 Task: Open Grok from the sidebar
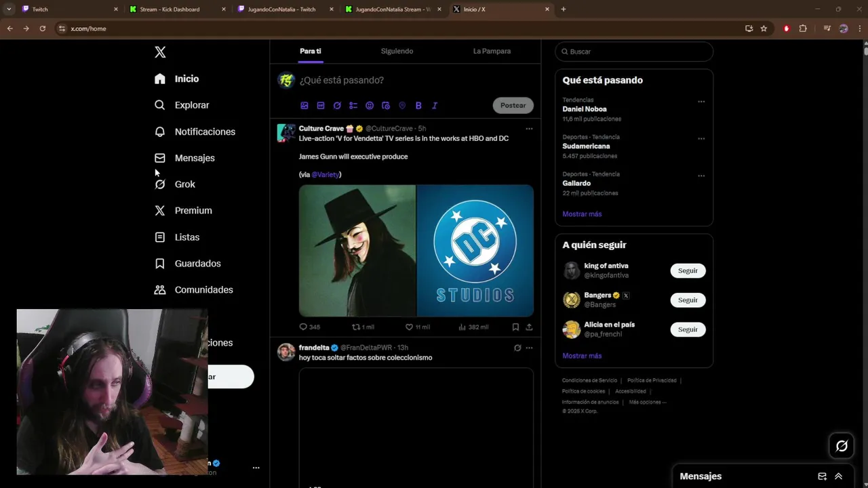click(x=174, y=184)
